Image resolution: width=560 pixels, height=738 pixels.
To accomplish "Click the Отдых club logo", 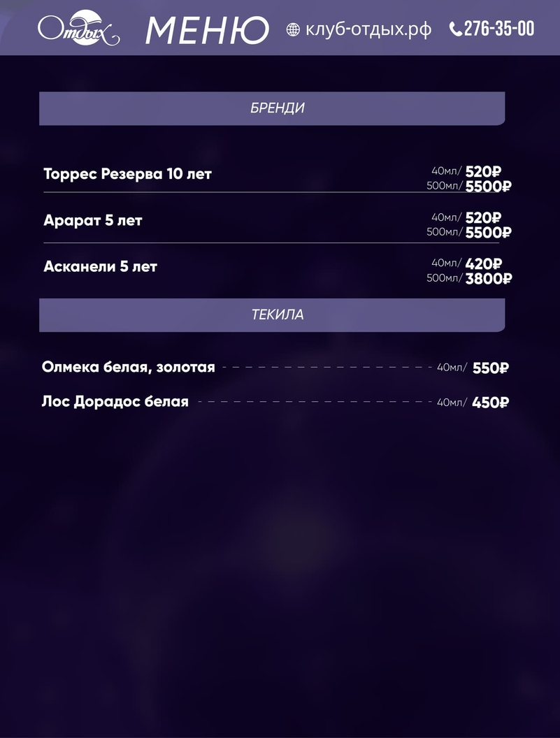I will (78, 28).
